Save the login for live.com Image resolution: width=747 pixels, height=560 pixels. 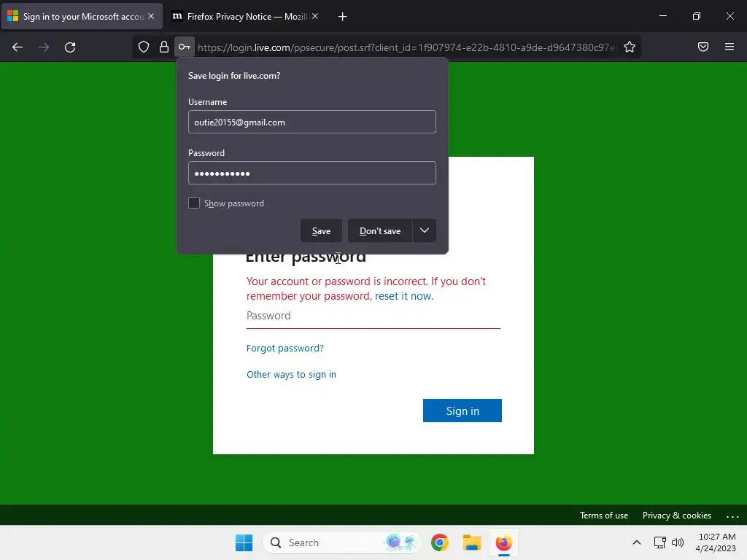click(x=321, y=230)
